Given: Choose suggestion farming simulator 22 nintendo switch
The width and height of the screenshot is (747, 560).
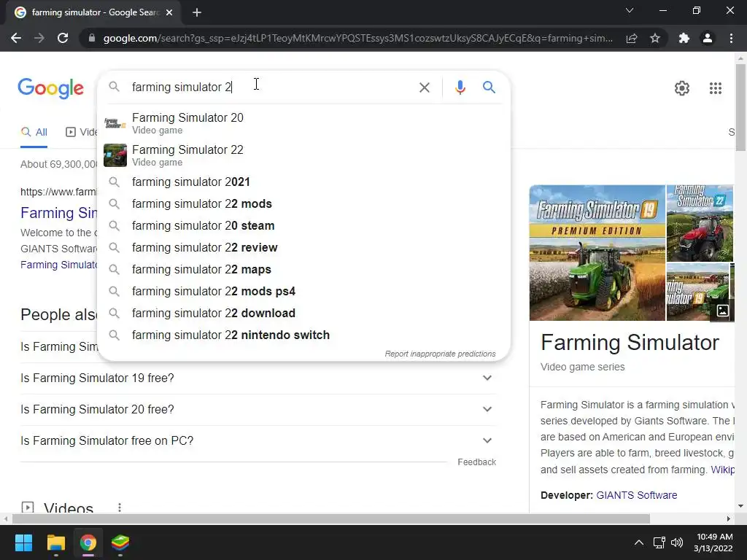Looking at the screenshot, I should click(x=303, y=335).
